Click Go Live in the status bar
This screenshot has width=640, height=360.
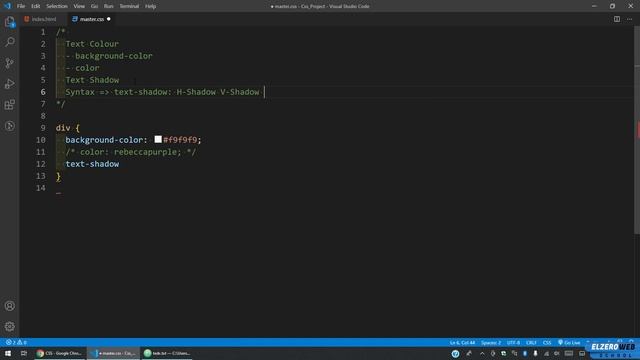click(x=569, y=342)
